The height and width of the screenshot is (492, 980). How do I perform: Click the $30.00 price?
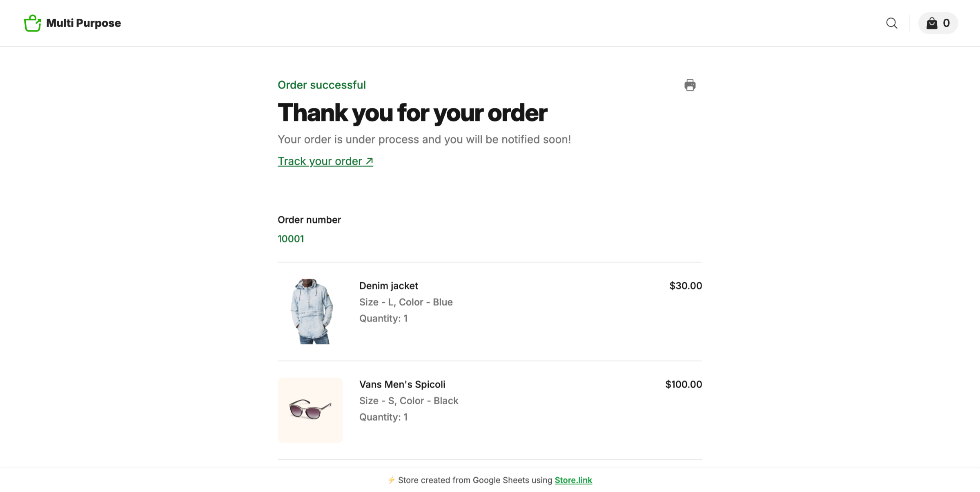(685, 286)
